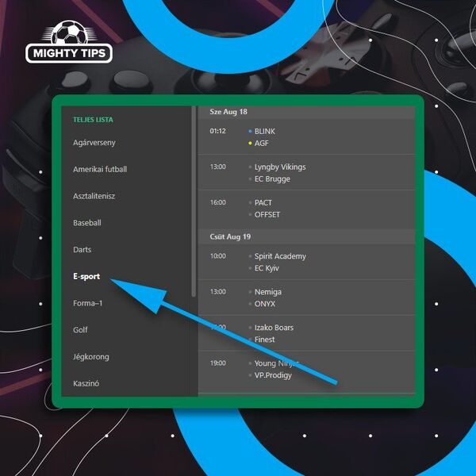Viewport: 476px width, 476px height.
Task: Open the Lyngby Vikings team row
Action: pos(280,167)
